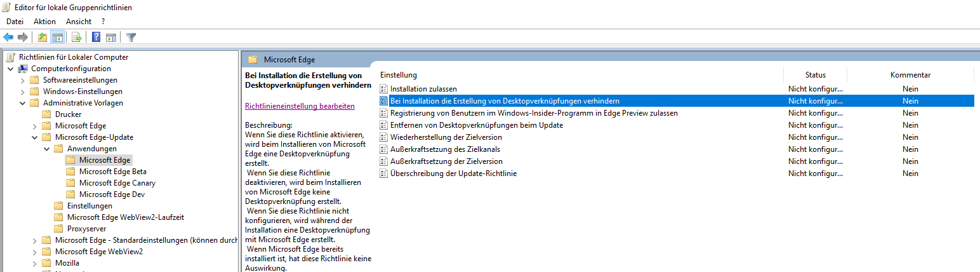The width and height of the screenshot is (980, 272).
Task: Click the app icon in the title bar
Action: pos(7,8)
